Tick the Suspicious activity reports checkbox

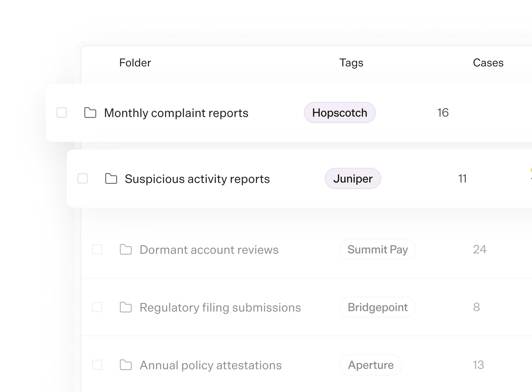pos(83,179)
